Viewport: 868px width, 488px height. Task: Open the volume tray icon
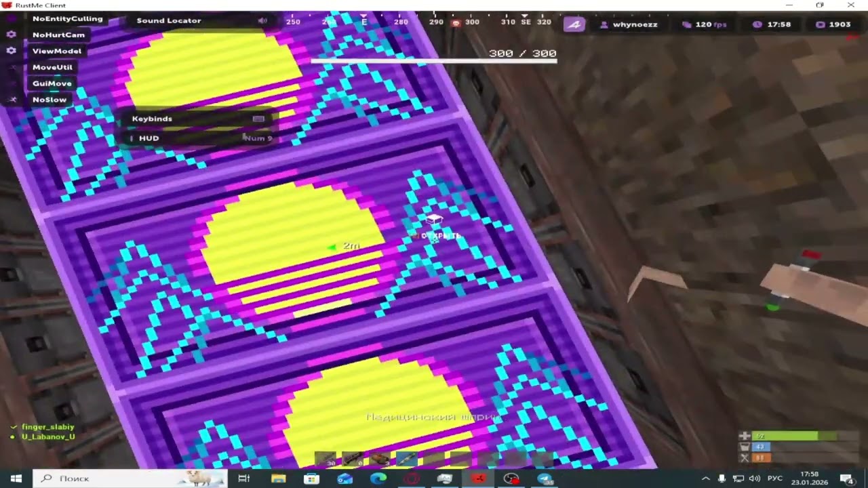click(755, 479)
